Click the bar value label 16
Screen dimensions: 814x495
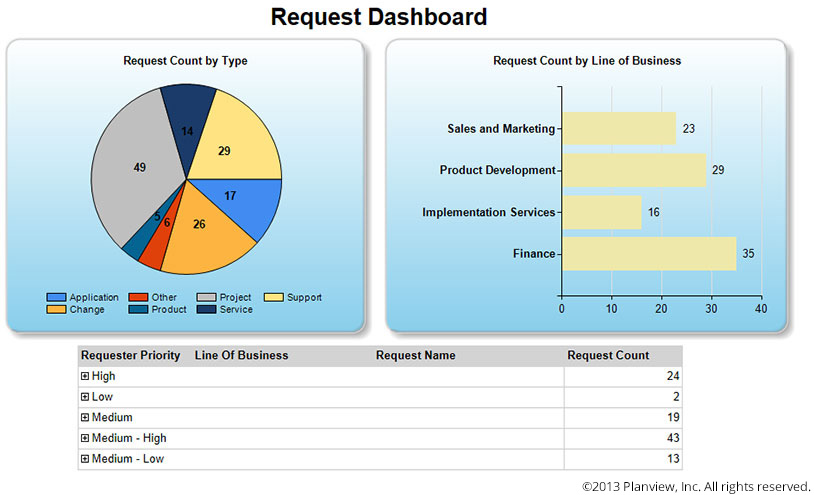point(654,212)
